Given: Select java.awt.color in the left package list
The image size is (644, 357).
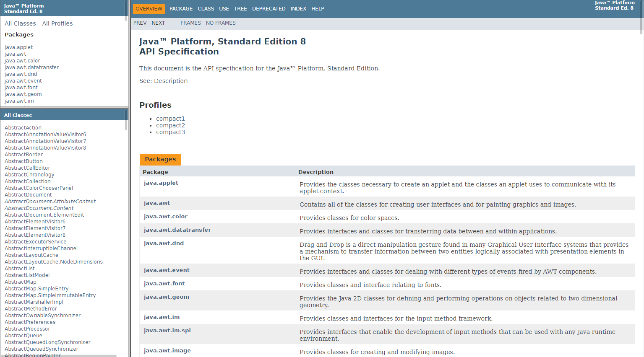Looking at the screenshot, I should point(22,61).
